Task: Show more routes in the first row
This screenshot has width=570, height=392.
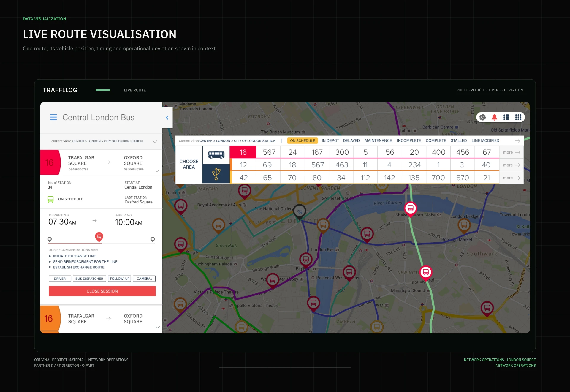Action: click(511, 152)
